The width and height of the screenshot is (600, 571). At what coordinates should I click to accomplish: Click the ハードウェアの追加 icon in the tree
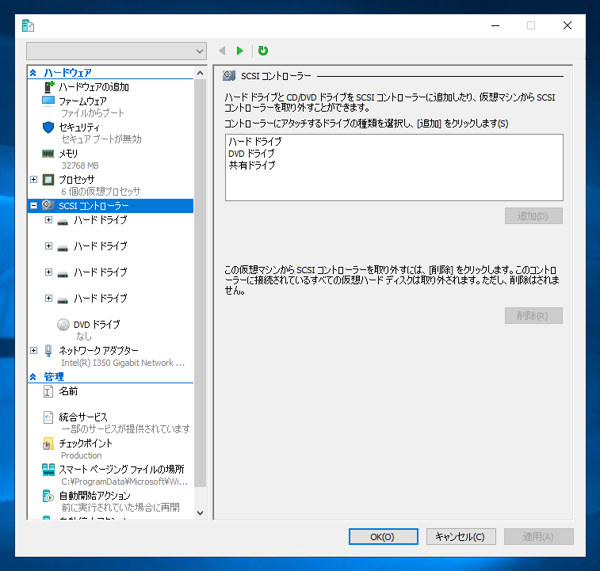(x=49, y=87)
